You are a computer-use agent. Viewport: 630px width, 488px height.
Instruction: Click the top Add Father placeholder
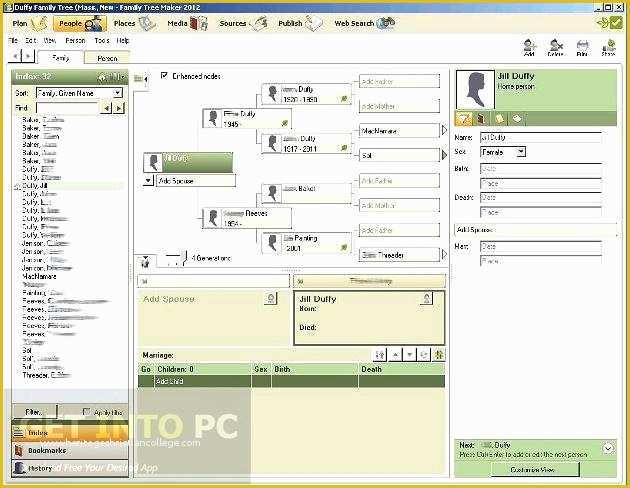(x=399, y=81)
